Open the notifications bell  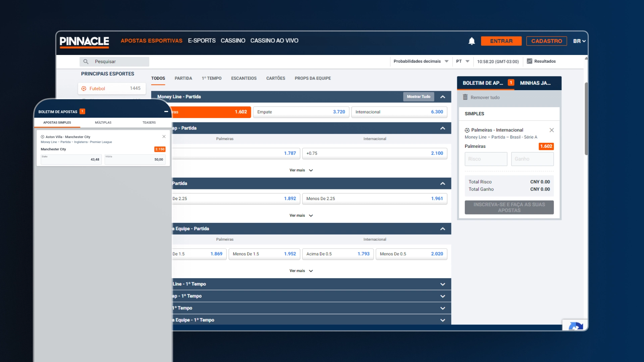click(472, 41)
